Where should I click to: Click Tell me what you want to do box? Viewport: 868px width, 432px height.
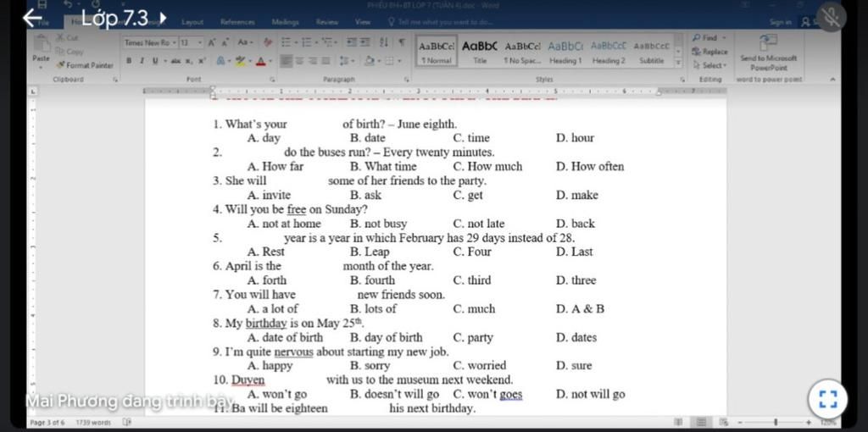pos(438,23)
